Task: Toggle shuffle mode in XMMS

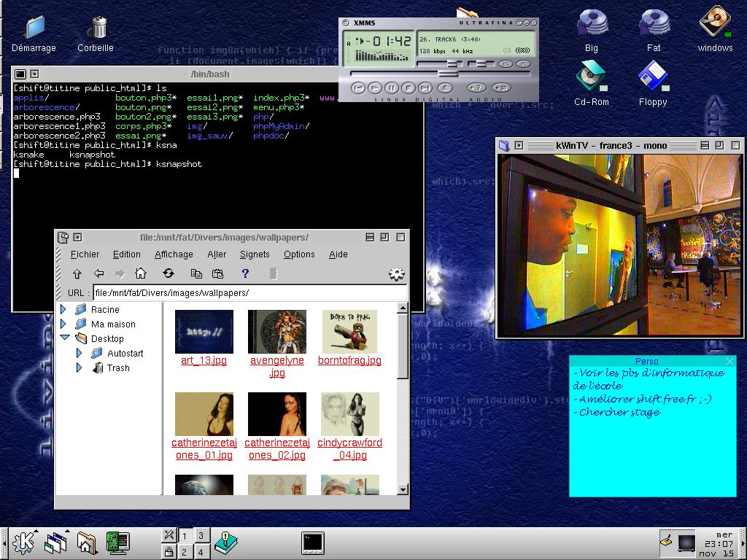Action: tap(476, 87)
